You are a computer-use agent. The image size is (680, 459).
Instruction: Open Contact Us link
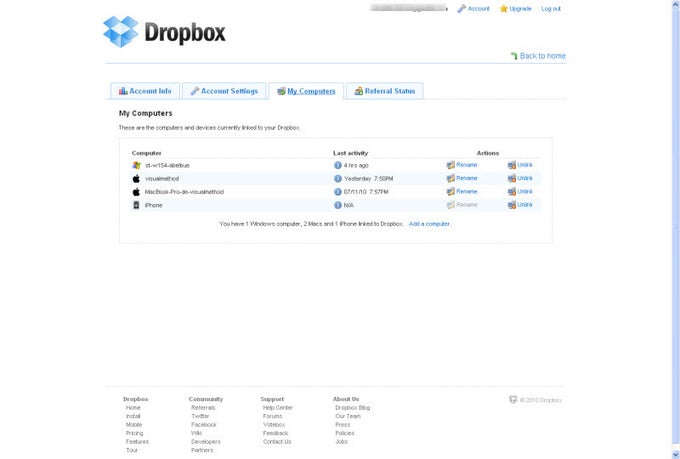click(277, 442)
